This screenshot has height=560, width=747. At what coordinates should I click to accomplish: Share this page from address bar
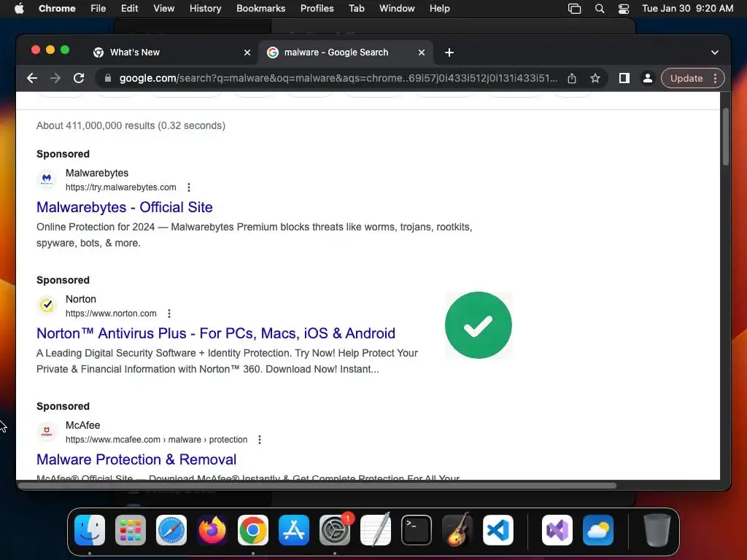tap(572, 78)
